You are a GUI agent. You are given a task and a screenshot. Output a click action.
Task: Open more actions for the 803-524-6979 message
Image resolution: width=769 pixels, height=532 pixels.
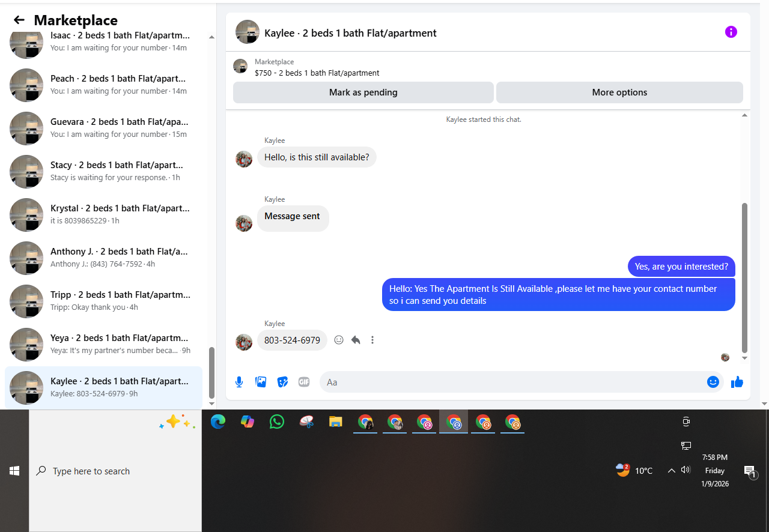(372, 340)
